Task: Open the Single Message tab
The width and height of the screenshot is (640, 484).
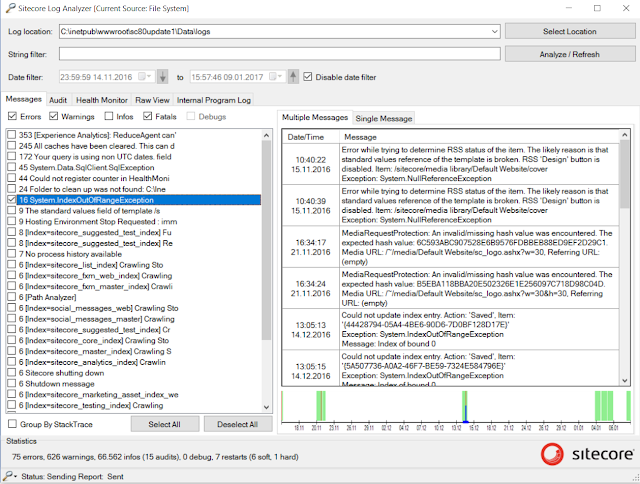Action: click(x=384, y=118)
